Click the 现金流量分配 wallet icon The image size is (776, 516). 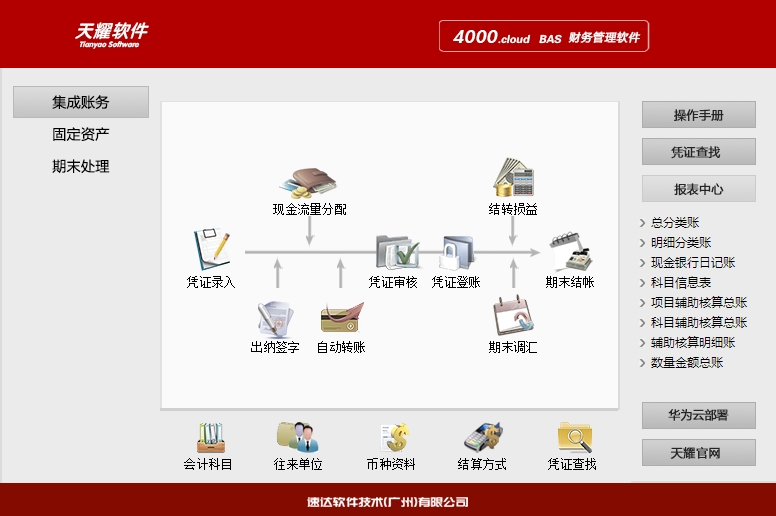[308, 183]
